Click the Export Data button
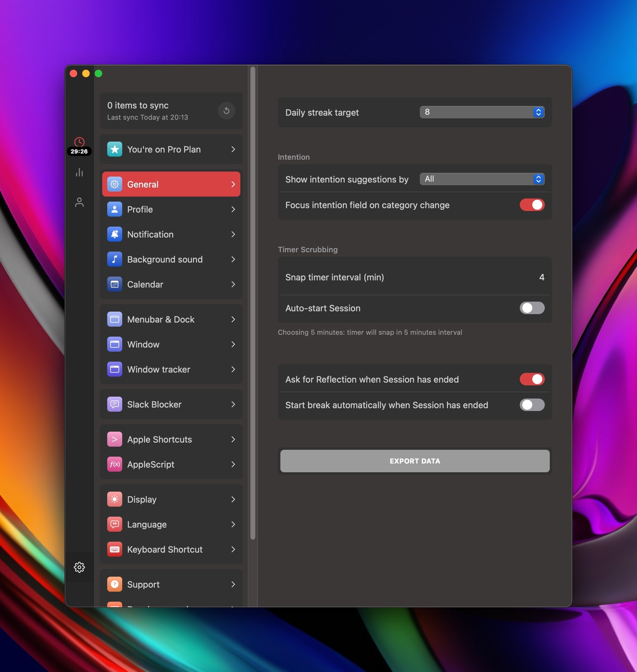 414,461
